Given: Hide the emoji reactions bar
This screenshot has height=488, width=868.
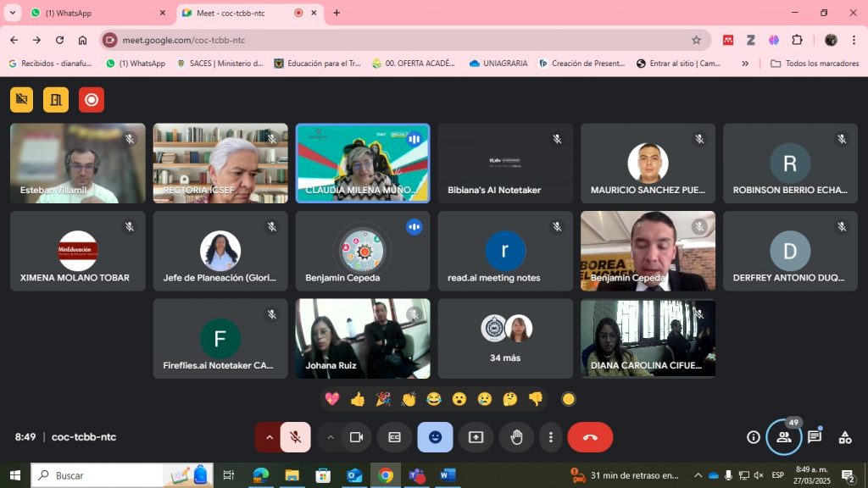Looking at the screenshot, I should (x=435, y=437).
